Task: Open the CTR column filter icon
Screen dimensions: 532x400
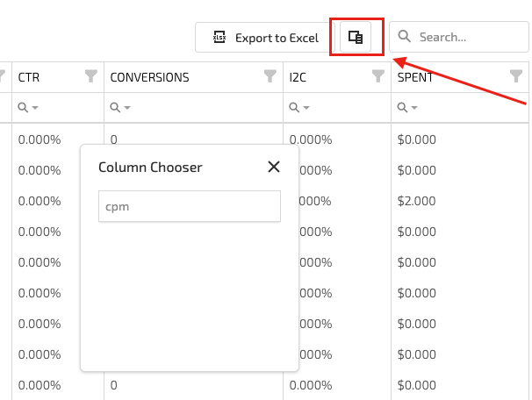Action: (91, 77)
